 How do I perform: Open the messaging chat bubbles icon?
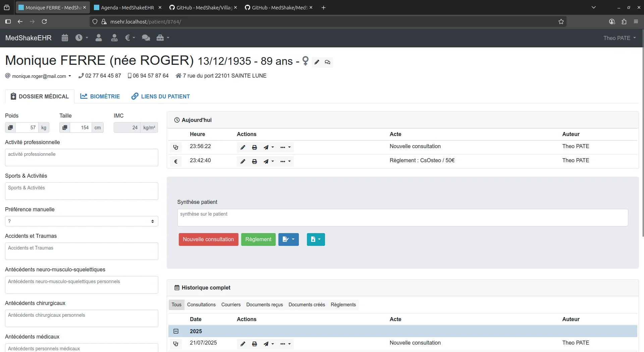[x=146, y=38]
